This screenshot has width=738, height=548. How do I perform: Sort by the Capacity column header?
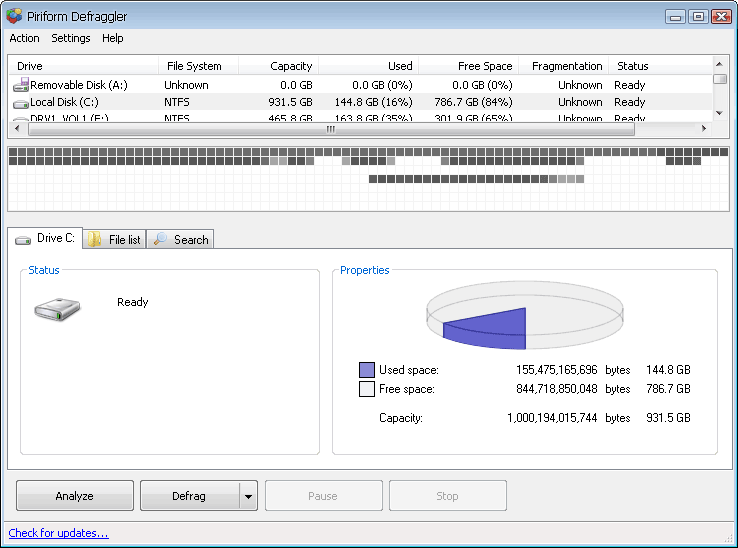(278, 66)
